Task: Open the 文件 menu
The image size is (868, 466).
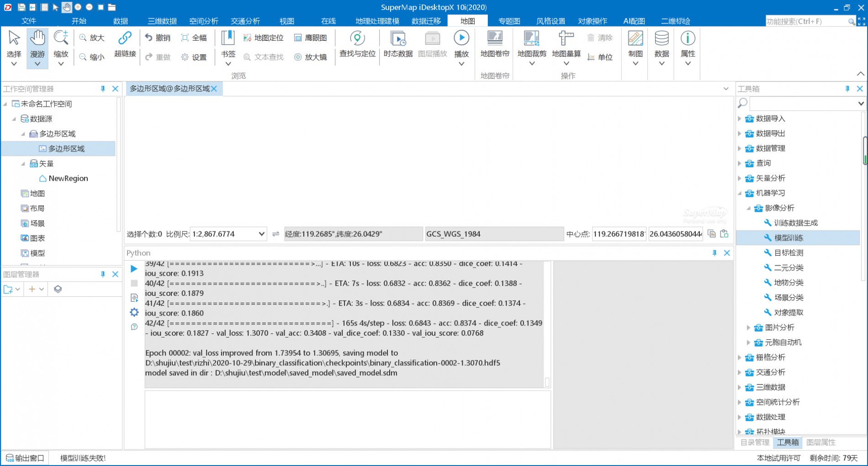Action: (29, 21)
